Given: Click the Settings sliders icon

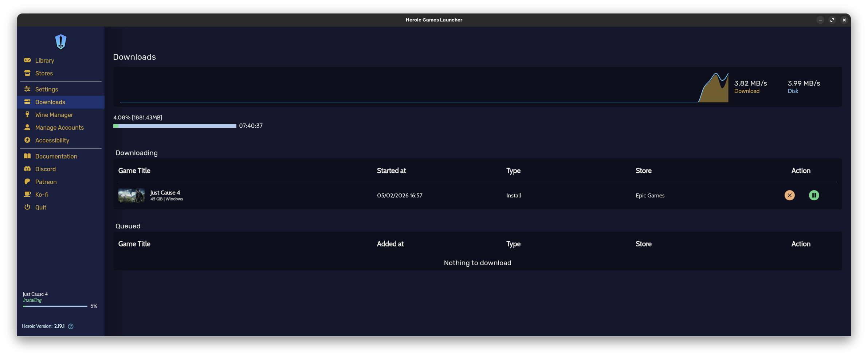Looking at the screenshot, I should click(x=27, y=89).
